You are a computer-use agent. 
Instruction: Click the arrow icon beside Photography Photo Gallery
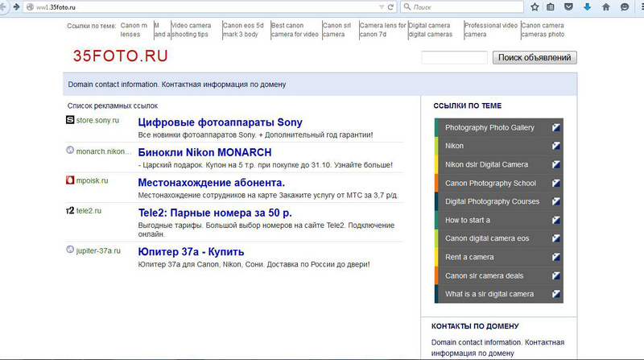[x=556, y=128]
